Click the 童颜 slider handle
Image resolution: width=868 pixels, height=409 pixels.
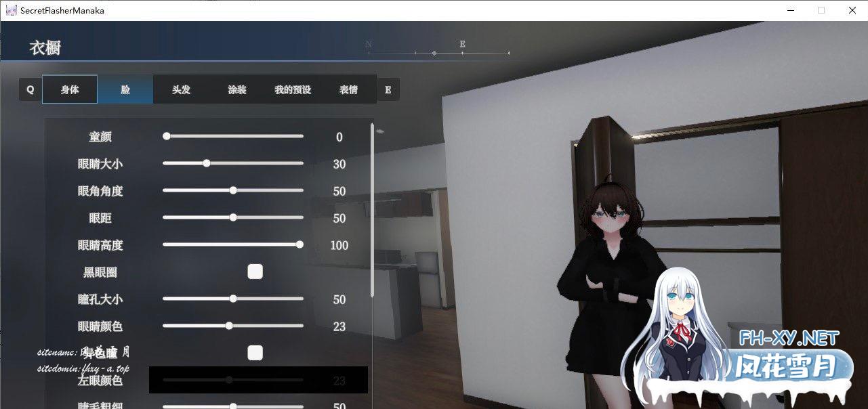[x=167, y=136]
